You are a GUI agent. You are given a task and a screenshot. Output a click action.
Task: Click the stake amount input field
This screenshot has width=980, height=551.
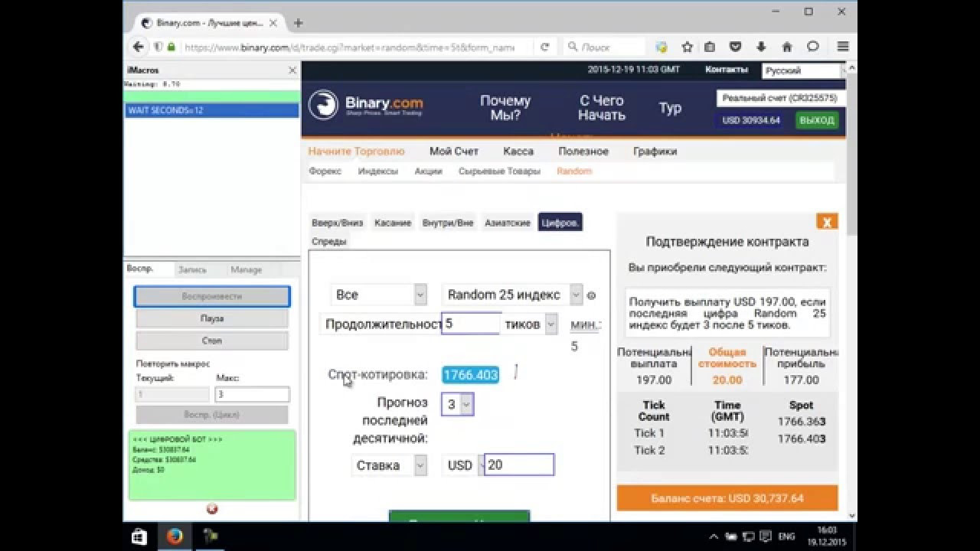[x=519, y=465]
